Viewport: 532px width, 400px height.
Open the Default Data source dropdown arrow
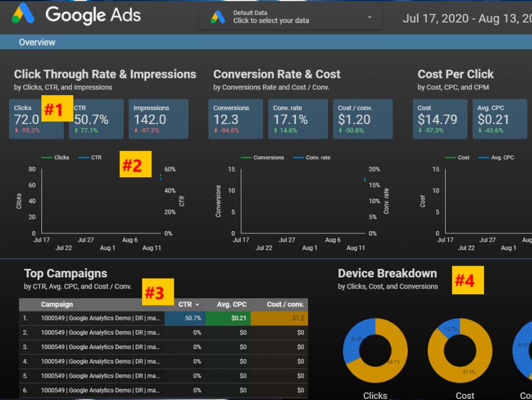pyautogui.click(x=370, y=17)
